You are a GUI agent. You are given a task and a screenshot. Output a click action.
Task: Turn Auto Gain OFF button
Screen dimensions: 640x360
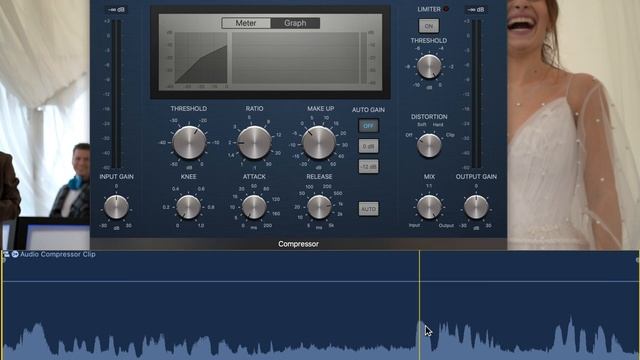368,126
